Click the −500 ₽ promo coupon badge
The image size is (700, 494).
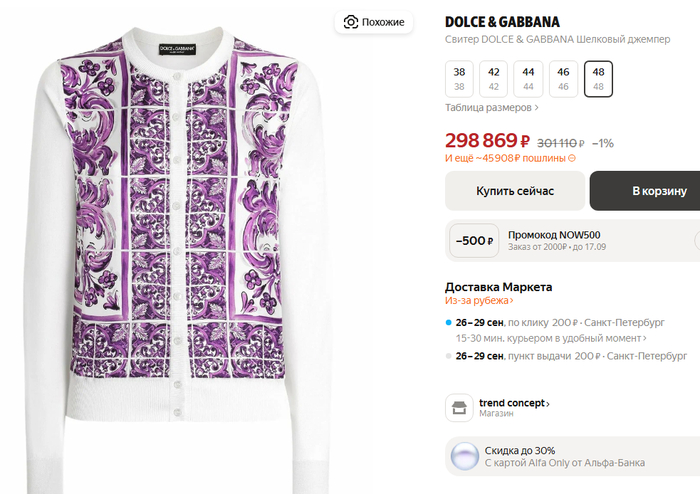(472, 241)
